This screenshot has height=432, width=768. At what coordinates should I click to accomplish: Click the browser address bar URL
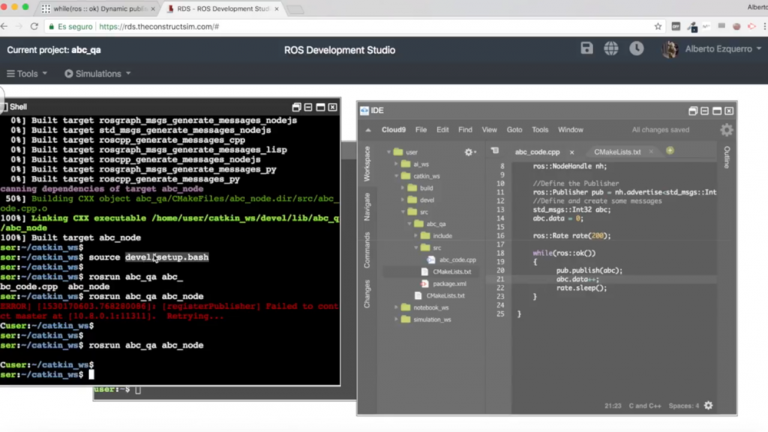pyautogui.click(x=159, y=26)
